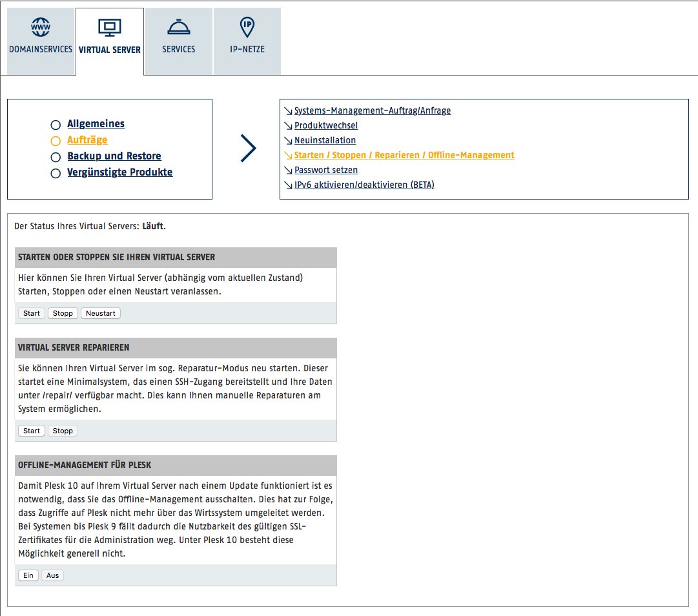
Task: Click Stopp in the Starten oder Stoppen section
Action: (63, 313)
